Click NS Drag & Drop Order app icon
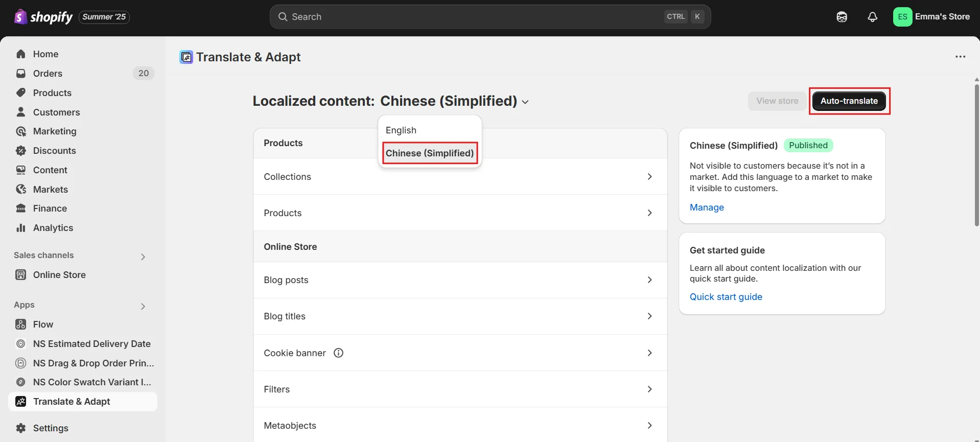 click(x=21, y=363)
